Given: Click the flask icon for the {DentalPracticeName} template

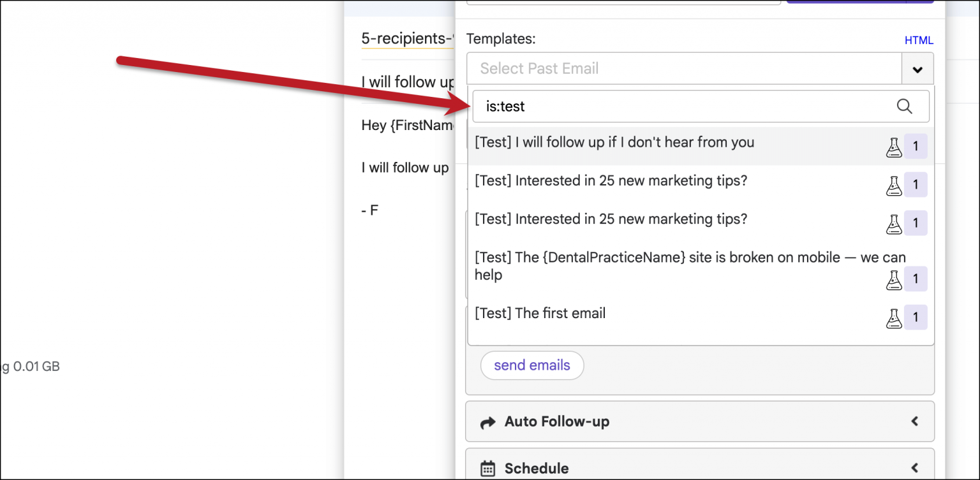Looking at the screenshot, I should pyautogui.click(x=894, y=279).
